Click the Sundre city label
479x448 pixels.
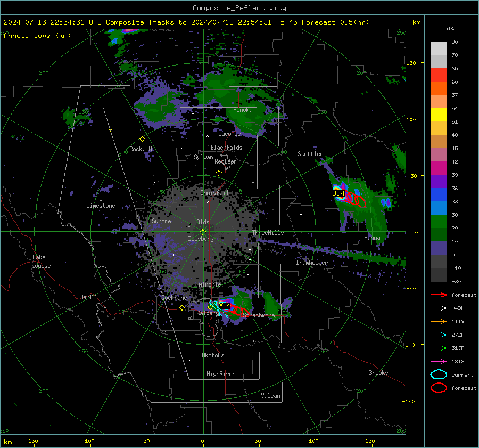click(161, 221)
